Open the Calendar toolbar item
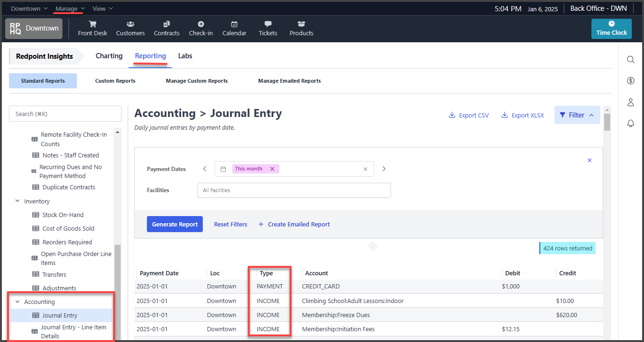 (234, 28)
